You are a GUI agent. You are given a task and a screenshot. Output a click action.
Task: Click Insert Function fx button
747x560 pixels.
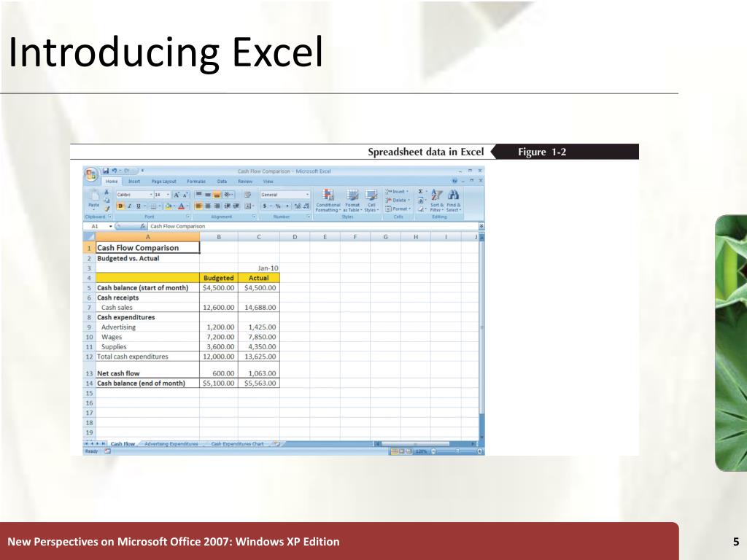tap(143, 226)
